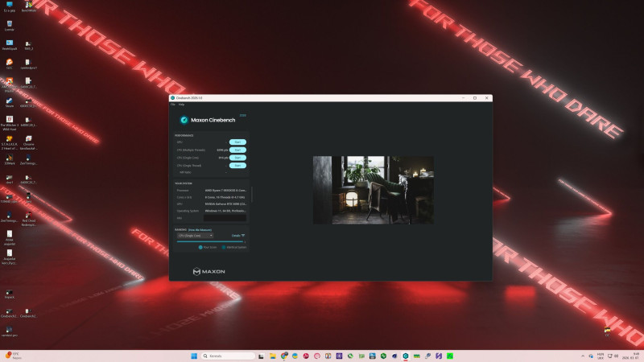Viewport: 644px width, 362px height.
Task: Show hidden system tray icons
Action: (x=582, y=356)
